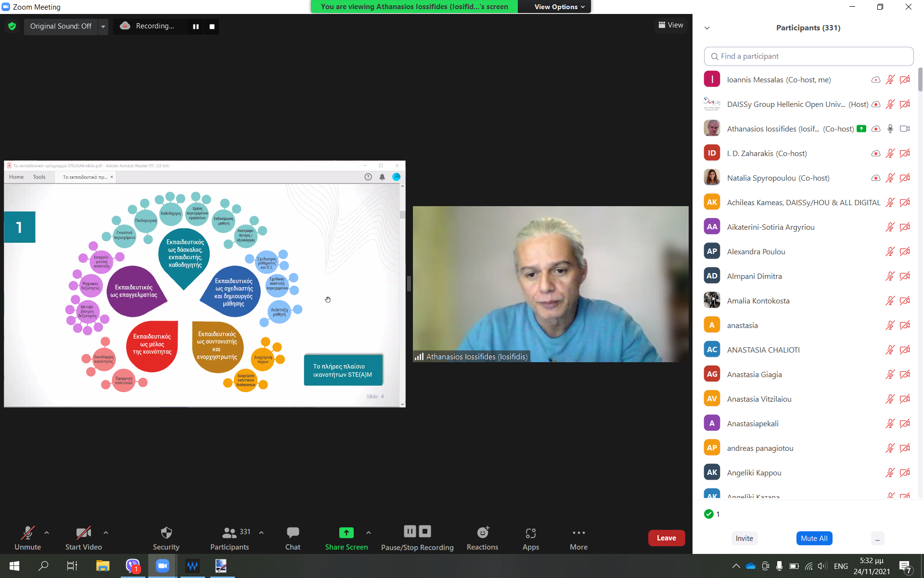Start Video from the toolbar
Screen dimensions: 924x578
(83, 533)
